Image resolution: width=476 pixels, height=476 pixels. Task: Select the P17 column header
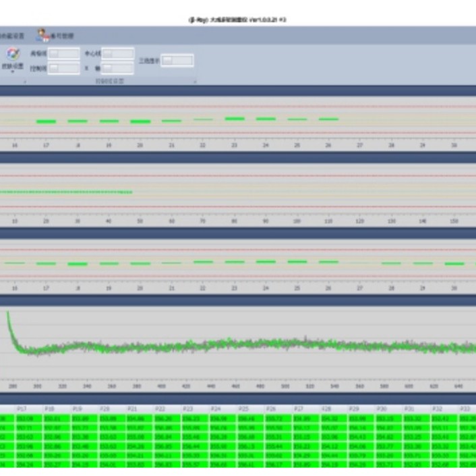pyautogui.click(x=29, y=409)
